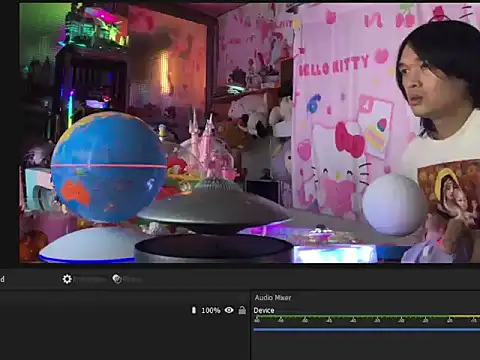Open source Filters via the round icon

point(117,279)
